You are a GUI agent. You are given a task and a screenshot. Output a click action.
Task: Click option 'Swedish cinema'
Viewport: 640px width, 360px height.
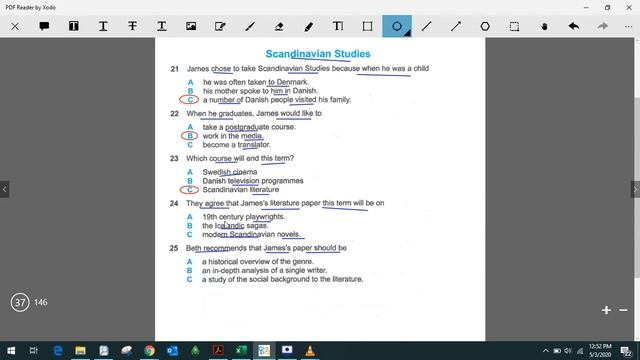coord(230,172)
